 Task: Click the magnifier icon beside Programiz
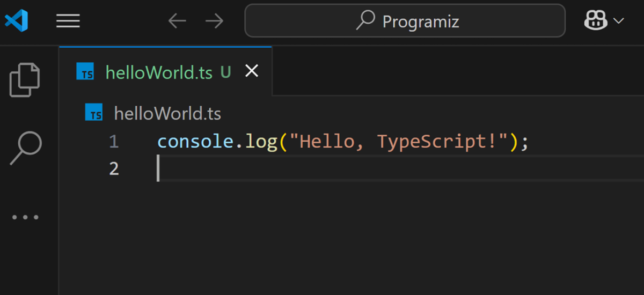(365, 20)
